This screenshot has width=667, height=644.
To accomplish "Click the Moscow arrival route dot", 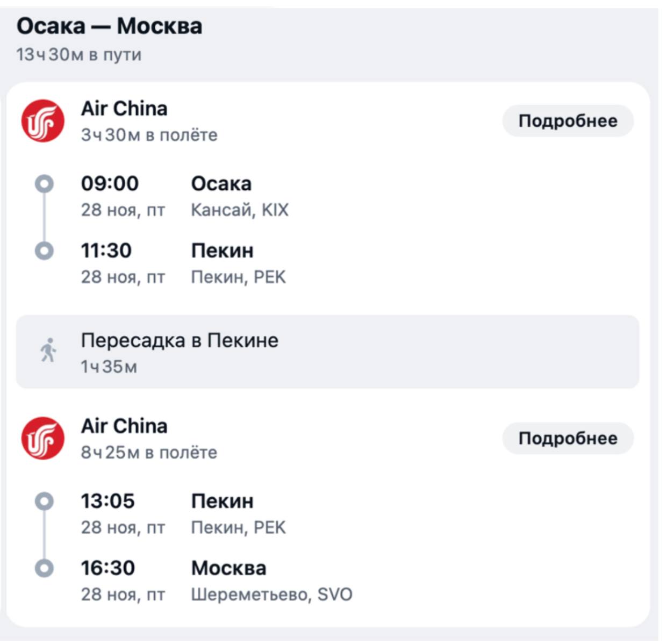I will tap(44, 568).
